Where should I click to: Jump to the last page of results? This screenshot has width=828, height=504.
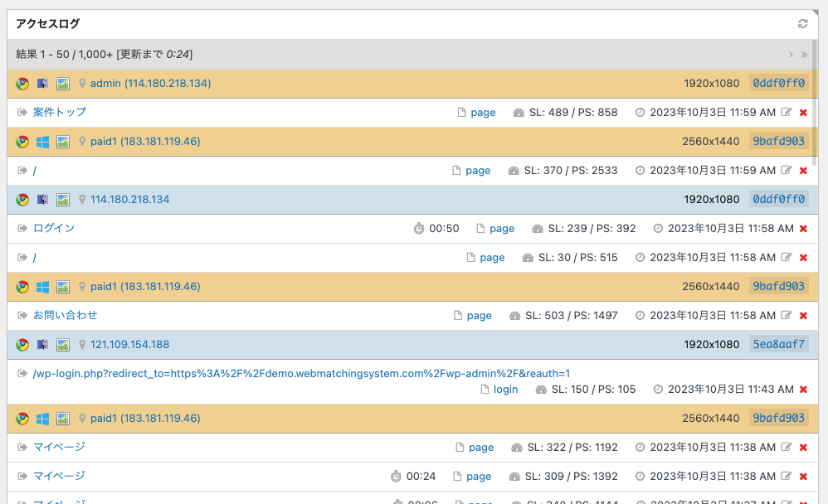pyautogui.click(x=804, y=55)
